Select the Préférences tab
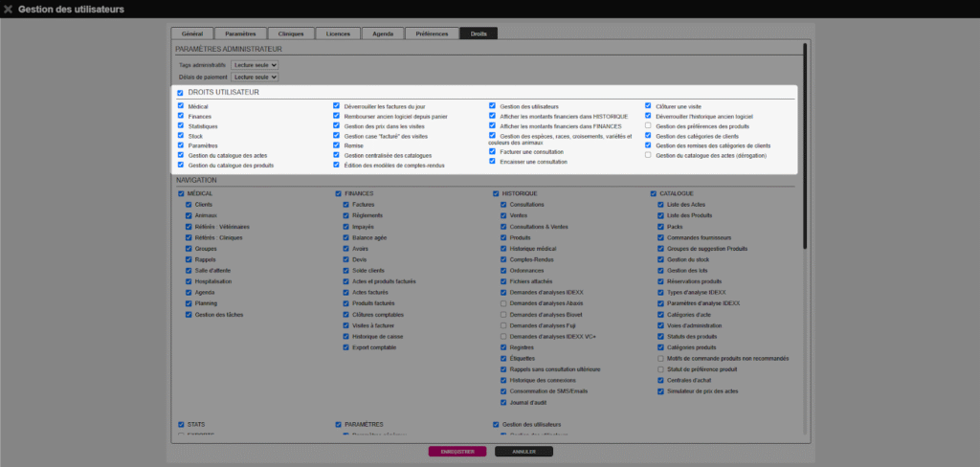This screenshot has height=467, width=980. click(432, 33)
